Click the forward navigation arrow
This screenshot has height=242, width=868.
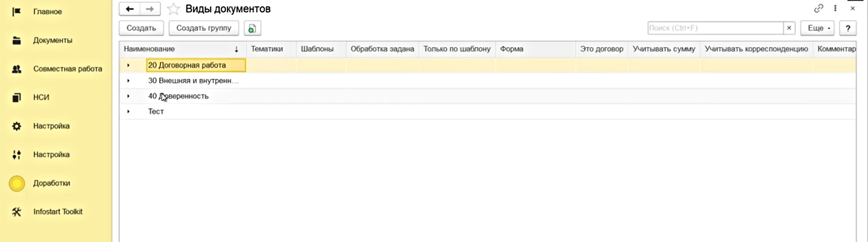[150, 9]
